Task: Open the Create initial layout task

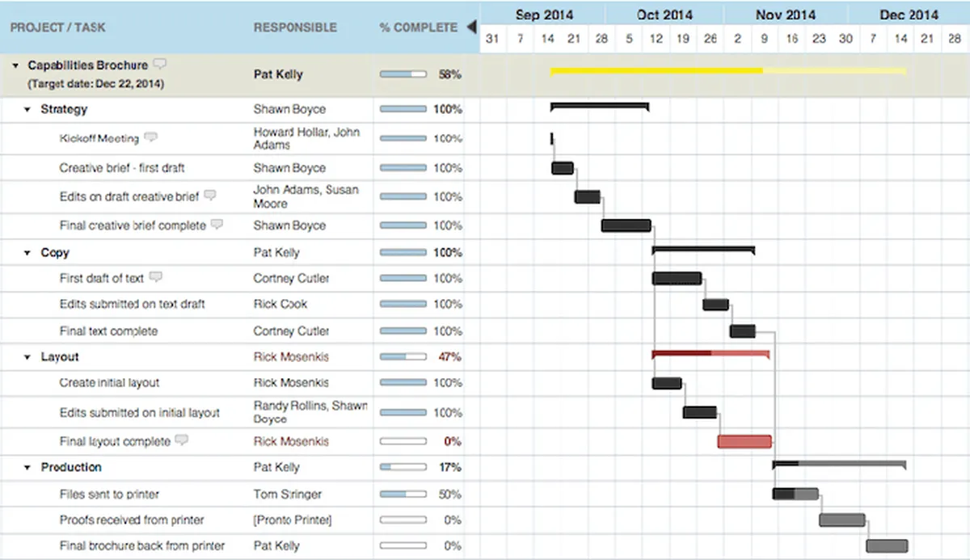Action: [x=110, y=383]
